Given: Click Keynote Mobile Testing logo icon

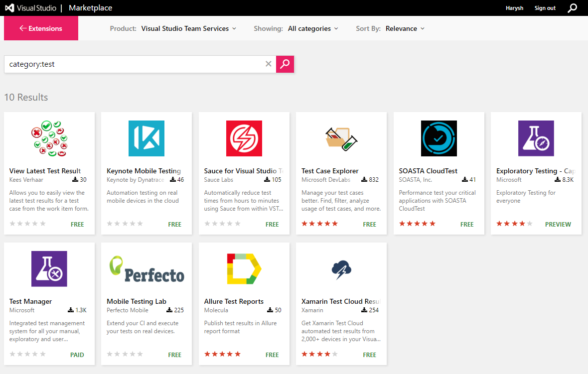Looking at the screenshot, I should click(147, 138).
